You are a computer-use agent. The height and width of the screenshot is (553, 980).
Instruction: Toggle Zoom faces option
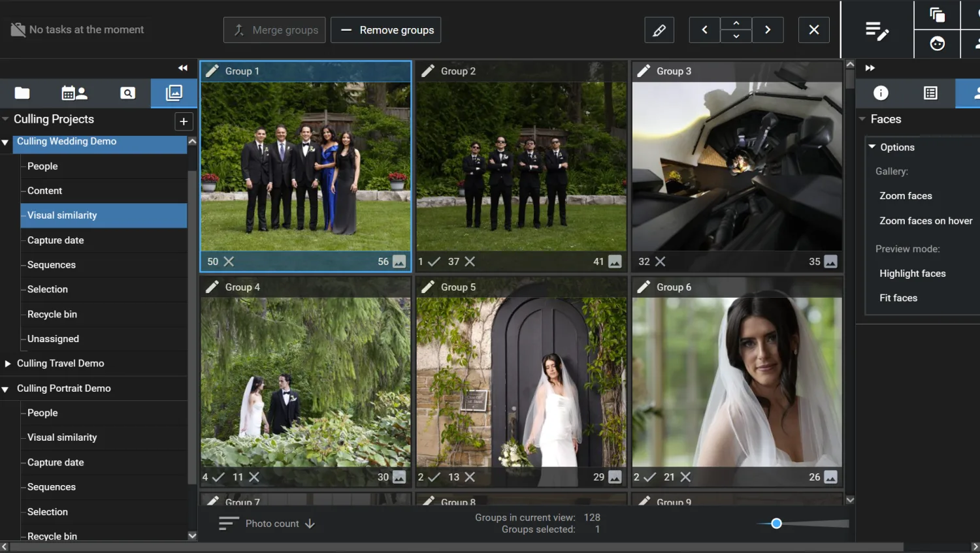pos(906,196)
